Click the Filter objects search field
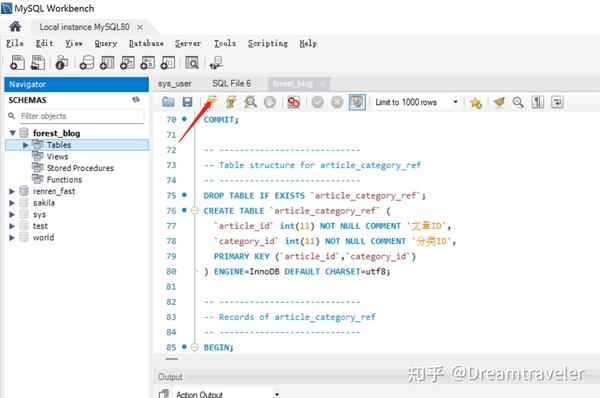This screenshot has width=600, height=398. click(82, 116)
